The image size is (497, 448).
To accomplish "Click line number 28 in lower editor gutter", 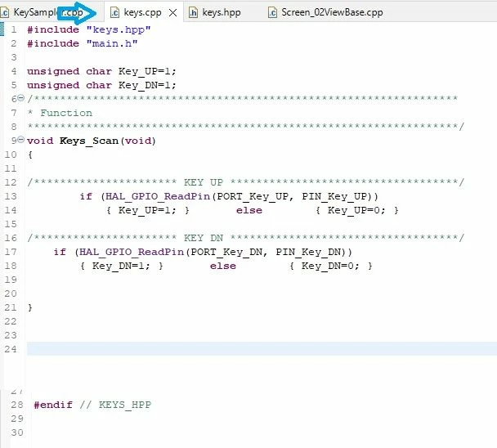I will point(17,405).
